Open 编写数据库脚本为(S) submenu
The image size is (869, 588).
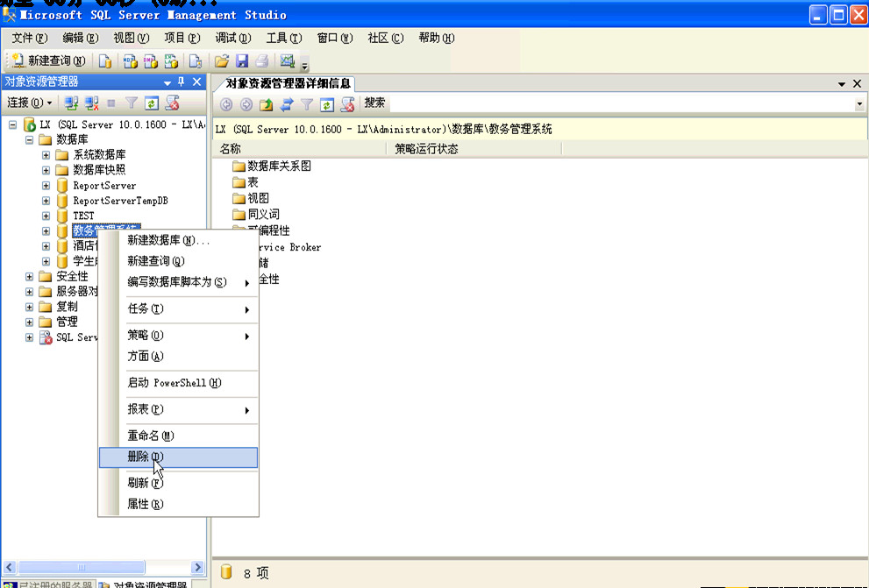(178, 282)
